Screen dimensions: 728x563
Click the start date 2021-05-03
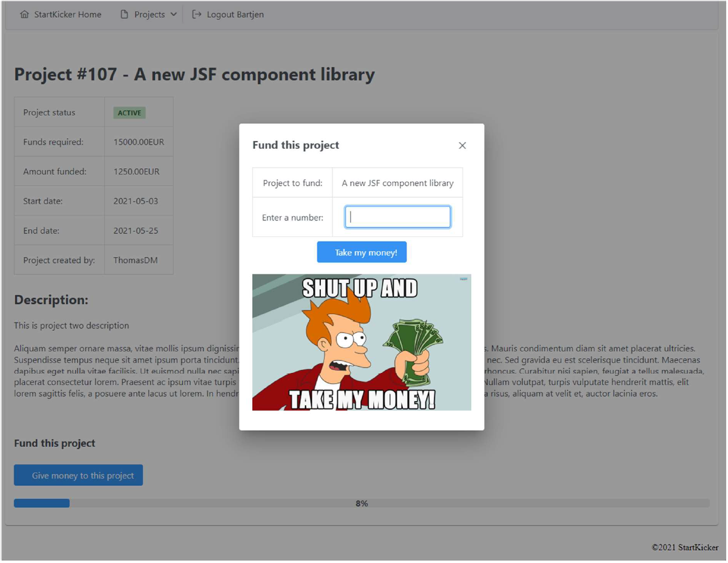coord(136,202)
